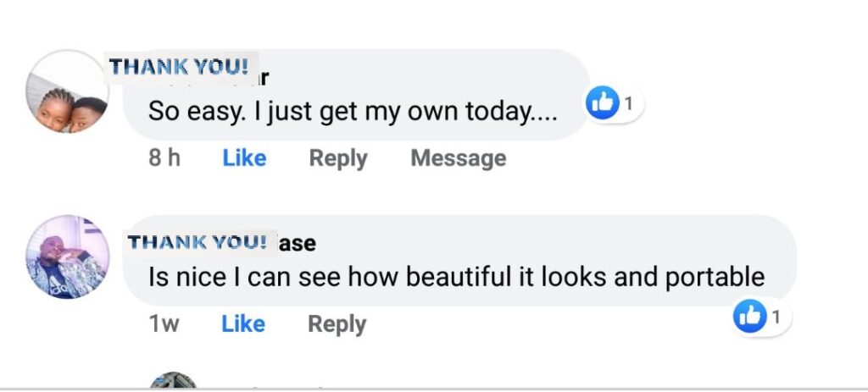Click the blue thumbs-up reaction on first comment
This screenshot has width=868, height=392.
[x=604, y=104]
